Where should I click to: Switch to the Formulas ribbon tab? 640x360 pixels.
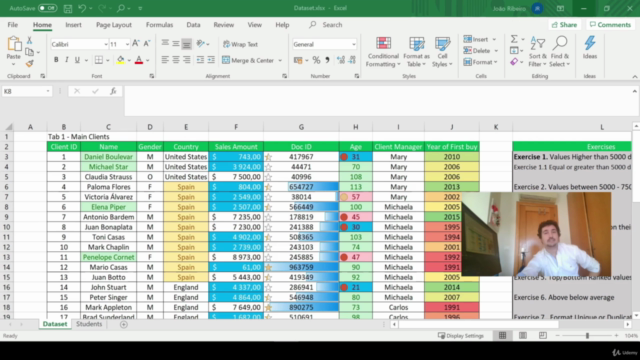[x=160, y=25]
